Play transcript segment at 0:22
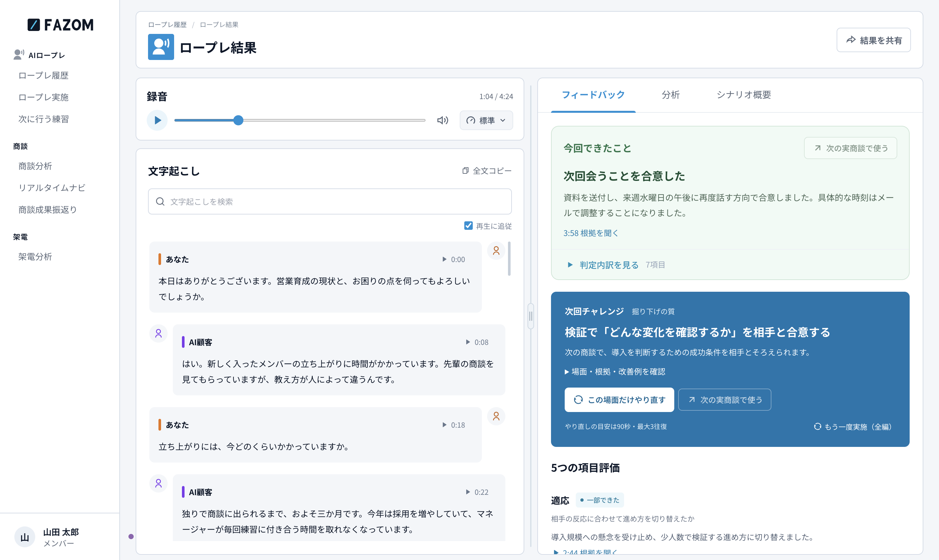This screenshot has width=939, height=560. (477, 492)
